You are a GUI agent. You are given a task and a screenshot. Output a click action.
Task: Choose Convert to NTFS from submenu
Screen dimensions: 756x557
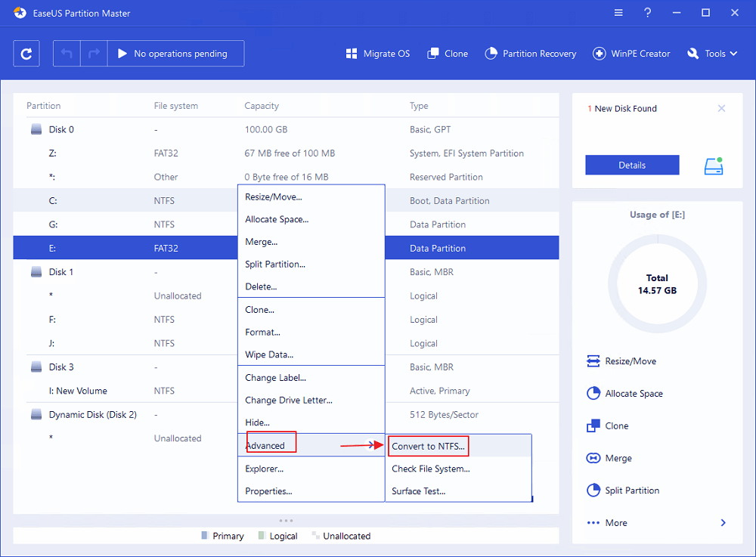point(429,447)
